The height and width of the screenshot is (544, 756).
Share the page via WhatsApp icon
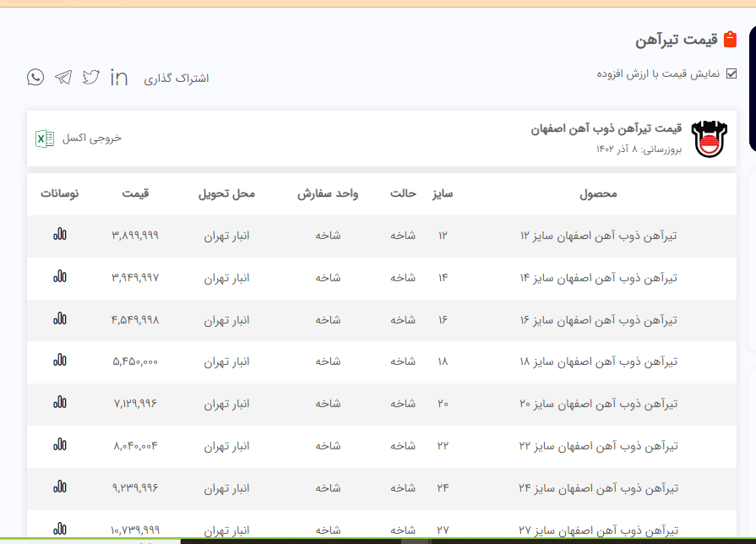35,78
